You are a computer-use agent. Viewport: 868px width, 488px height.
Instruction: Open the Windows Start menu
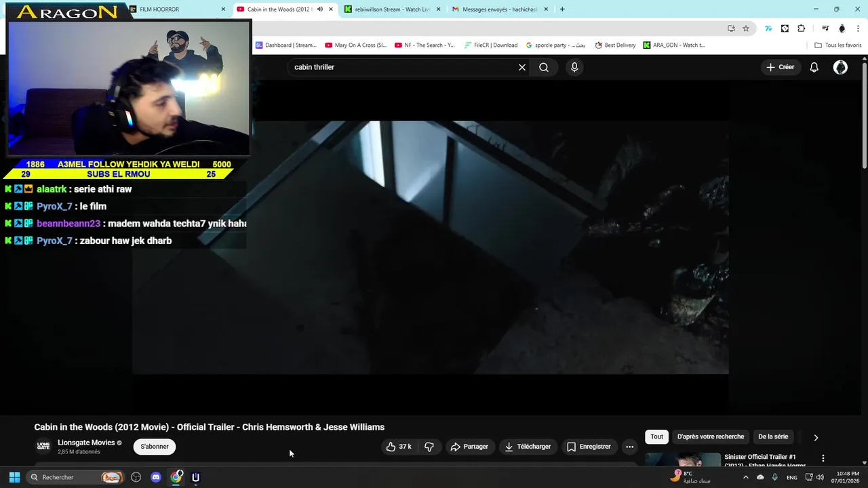tap(14, 477)
